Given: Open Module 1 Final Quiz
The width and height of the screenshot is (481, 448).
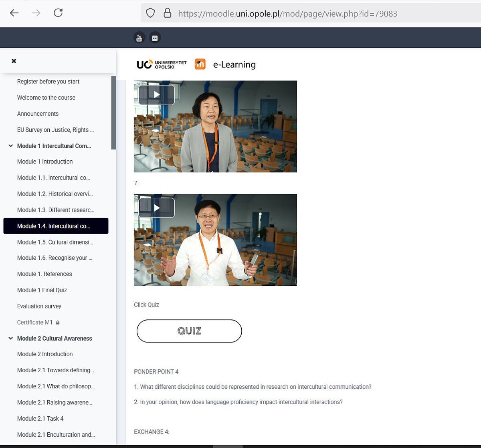Looking at the screenshot, I should point(42,290).
